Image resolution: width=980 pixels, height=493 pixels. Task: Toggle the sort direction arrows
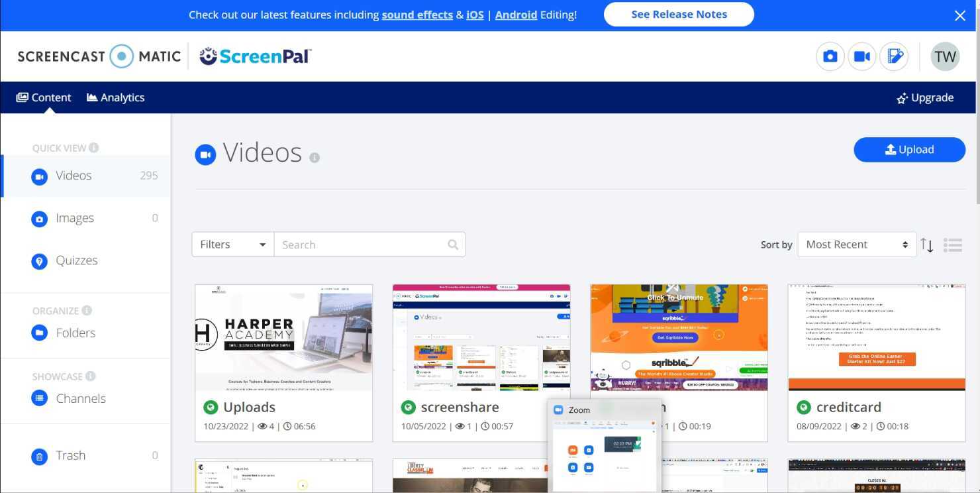(x=927, y=245)
